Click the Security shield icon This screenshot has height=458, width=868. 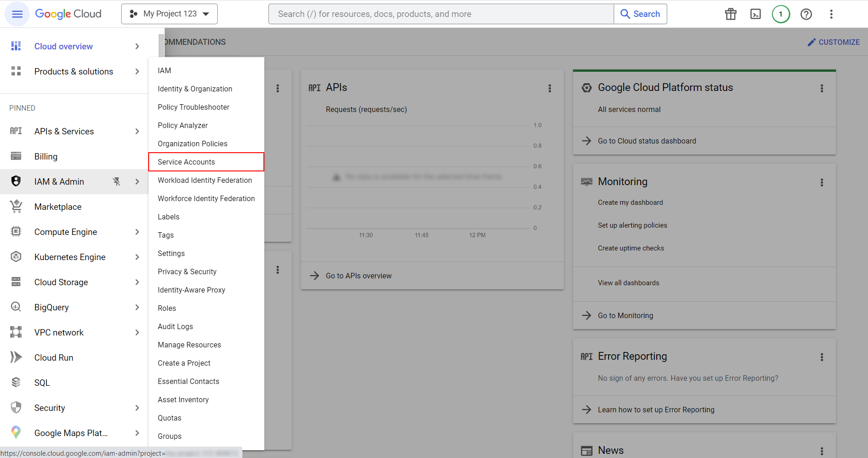point(16,408)
